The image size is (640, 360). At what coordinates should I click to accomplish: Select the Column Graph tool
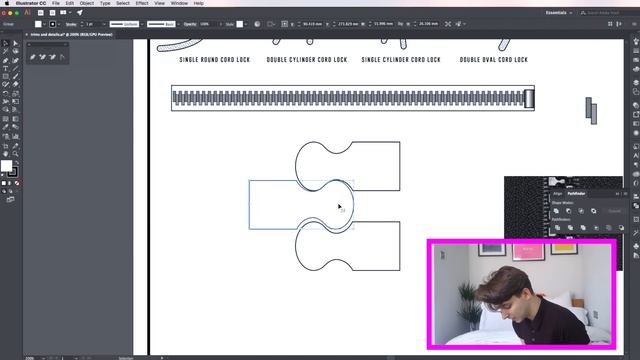(x=16, y=137)
